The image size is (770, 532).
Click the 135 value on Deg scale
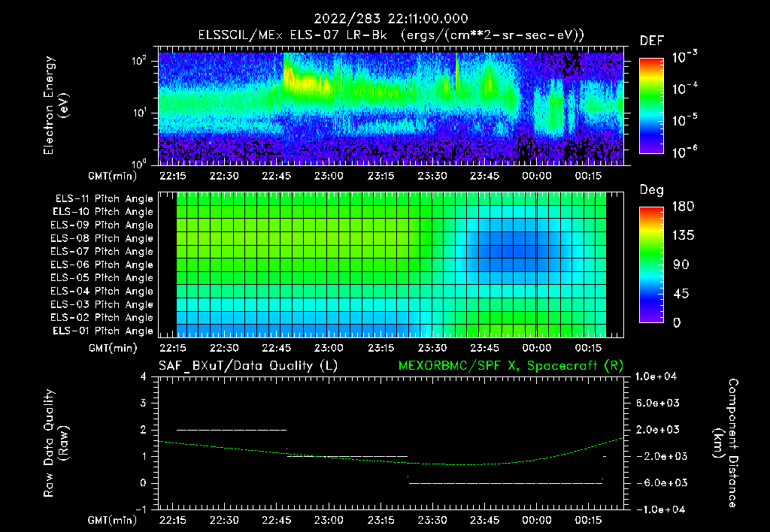(684, 236)
